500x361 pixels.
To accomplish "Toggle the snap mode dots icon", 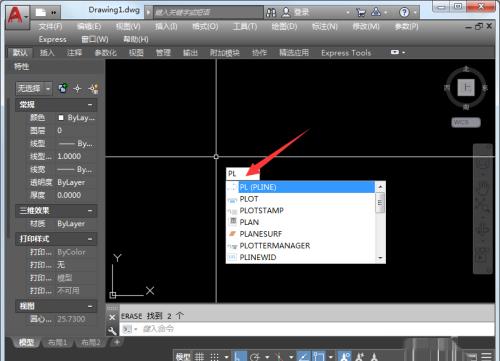I will coord(215,357).
